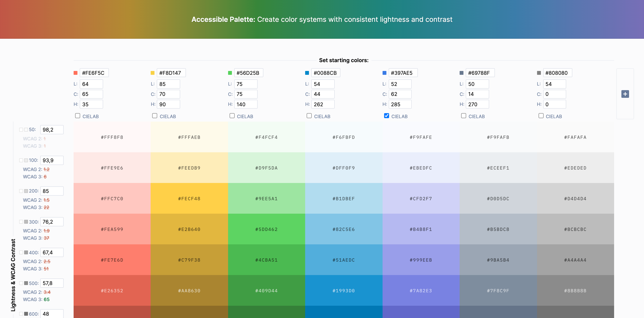This screenshot has height=318, width=644.
Task: Click the slate swatch beside #69788F
Action: (x=462, y=73)
